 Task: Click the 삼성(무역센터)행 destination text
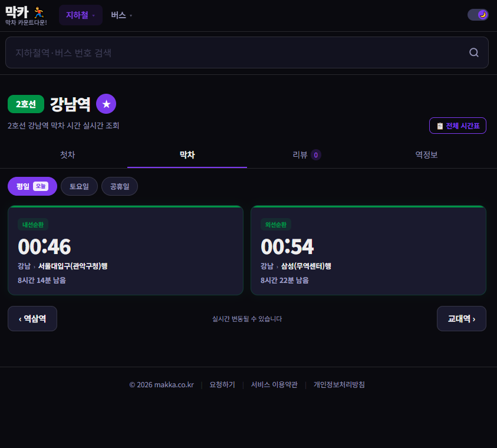pos(306,266)
